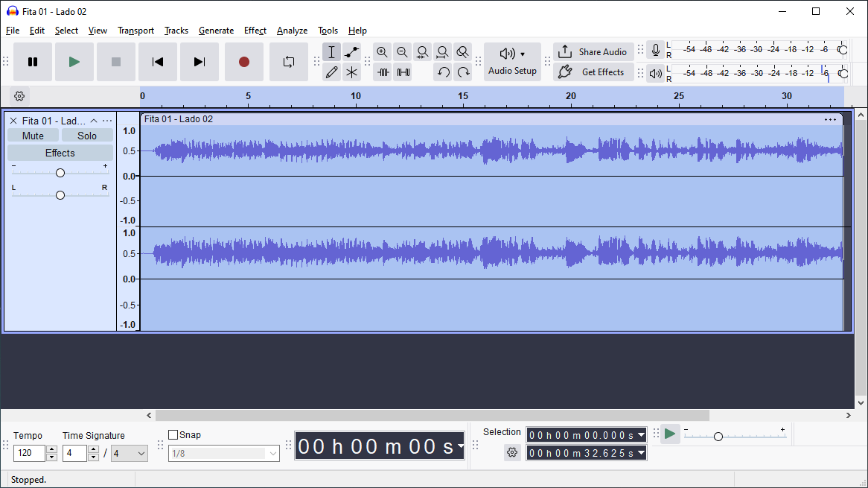Click the horizontal scrollbar thumb
Image resolution: width=868 pixels, height=488 pixels.
click(433, 416)
